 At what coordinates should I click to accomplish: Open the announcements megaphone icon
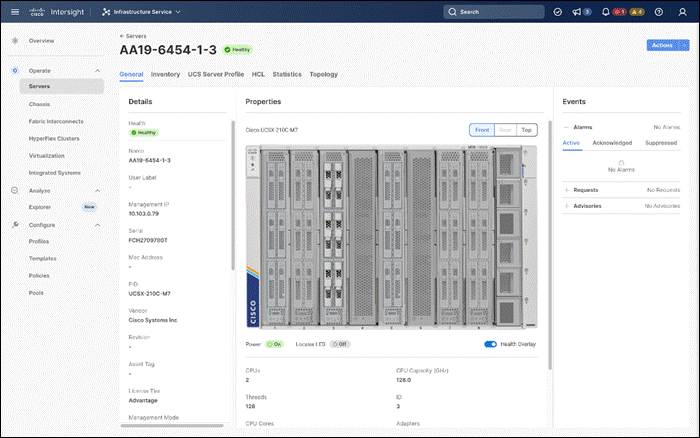pos(577,12)
